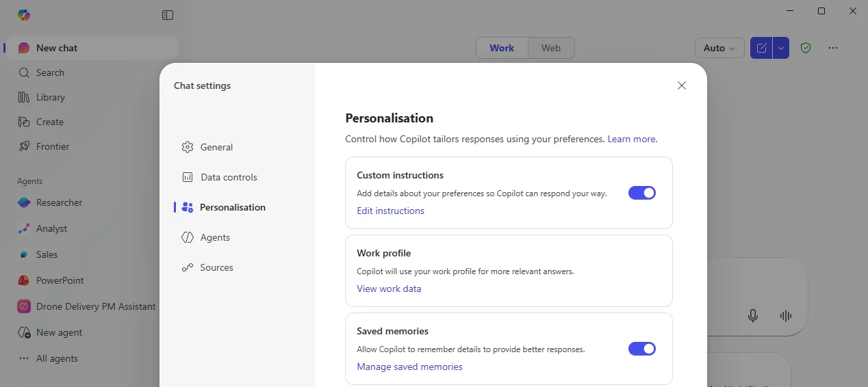Viewport: 868px width, 387px height.
Task: Show All agents ellipsis icon
Action: 24,358
